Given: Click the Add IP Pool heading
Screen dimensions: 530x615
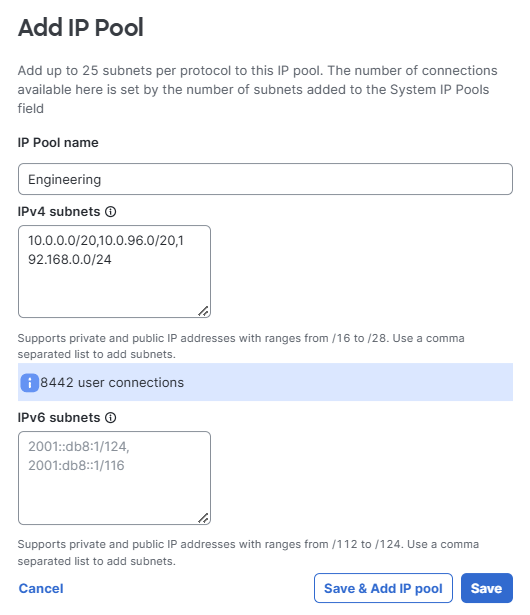Looking at the screenshot, I should (81, 27).
